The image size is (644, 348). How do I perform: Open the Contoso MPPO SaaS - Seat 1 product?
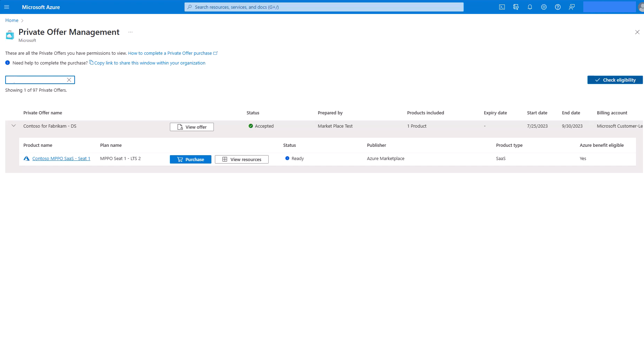pyautogui.click(x=61, y=158)
